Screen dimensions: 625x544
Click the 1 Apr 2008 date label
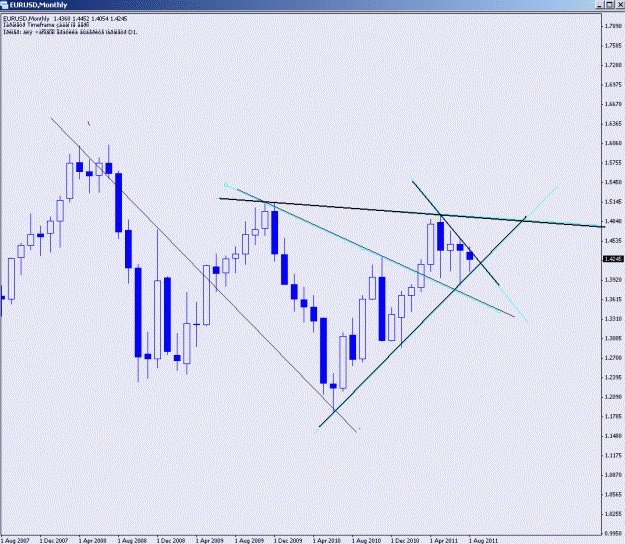click(92, 541)
